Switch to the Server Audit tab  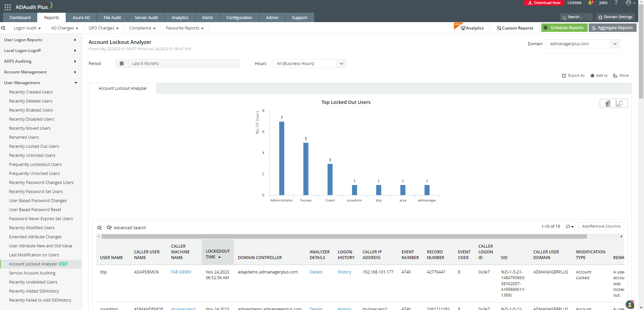(146, 18)
